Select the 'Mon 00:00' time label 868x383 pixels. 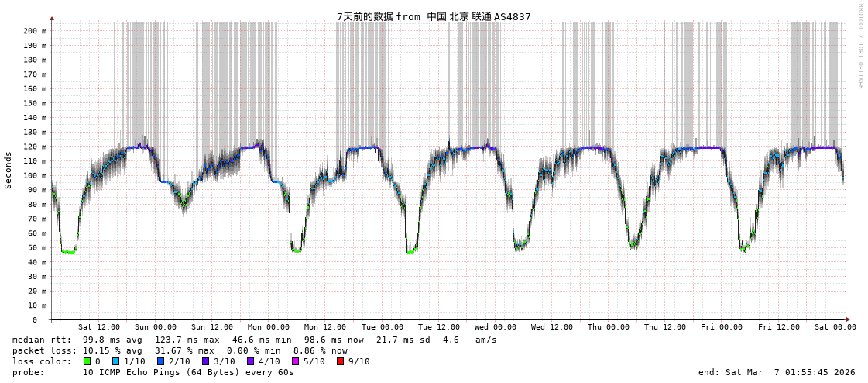coord(269,327)
